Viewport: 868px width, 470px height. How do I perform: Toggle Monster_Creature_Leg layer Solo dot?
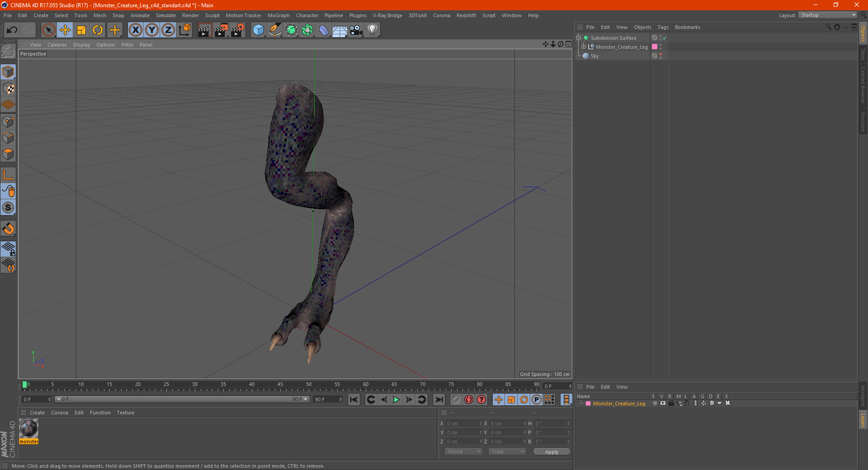point(655,403)
